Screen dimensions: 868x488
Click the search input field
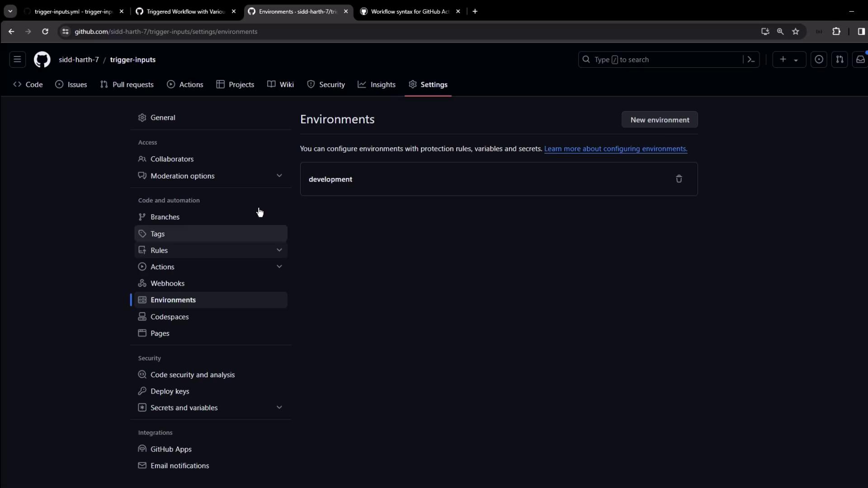click(660, 60)
